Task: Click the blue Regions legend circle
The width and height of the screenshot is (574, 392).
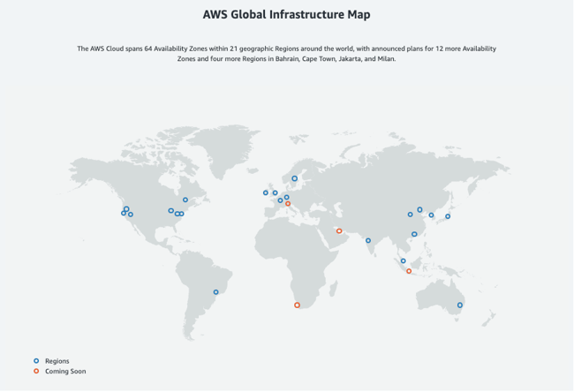Action: (x=36, y=361)
